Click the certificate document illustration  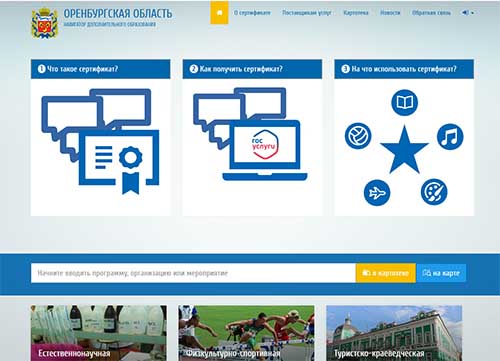pos(119,161)
